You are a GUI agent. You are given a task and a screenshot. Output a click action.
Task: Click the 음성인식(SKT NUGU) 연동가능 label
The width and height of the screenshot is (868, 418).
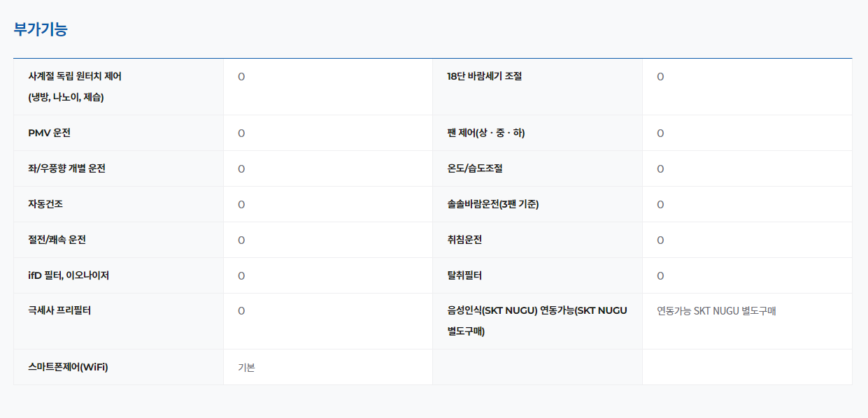536,311
